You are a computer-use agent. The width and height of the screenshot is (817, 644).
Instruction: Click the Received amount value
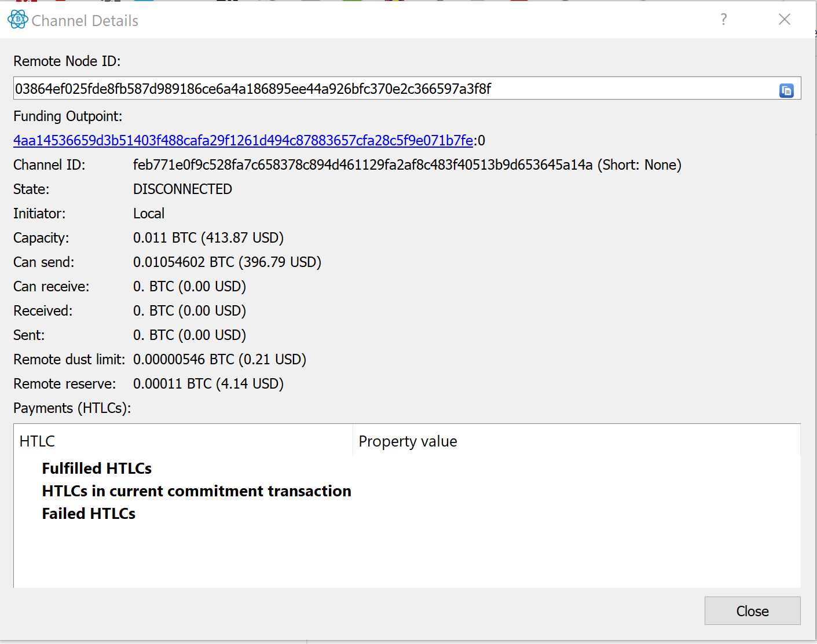click(x=189, y=310)
